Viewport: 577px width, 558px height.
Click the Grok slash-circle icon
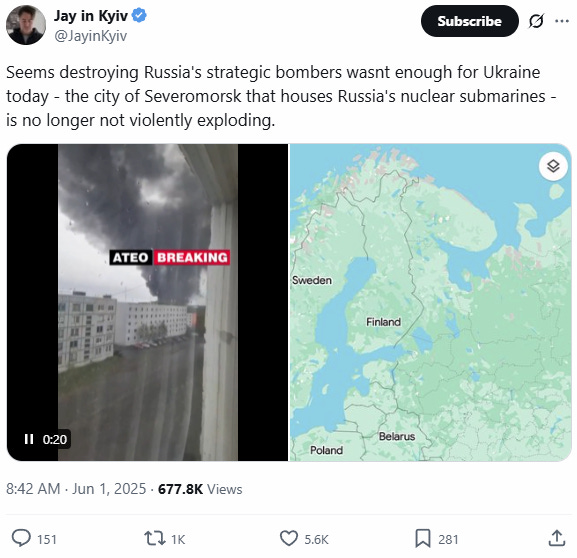click(536, 21)
